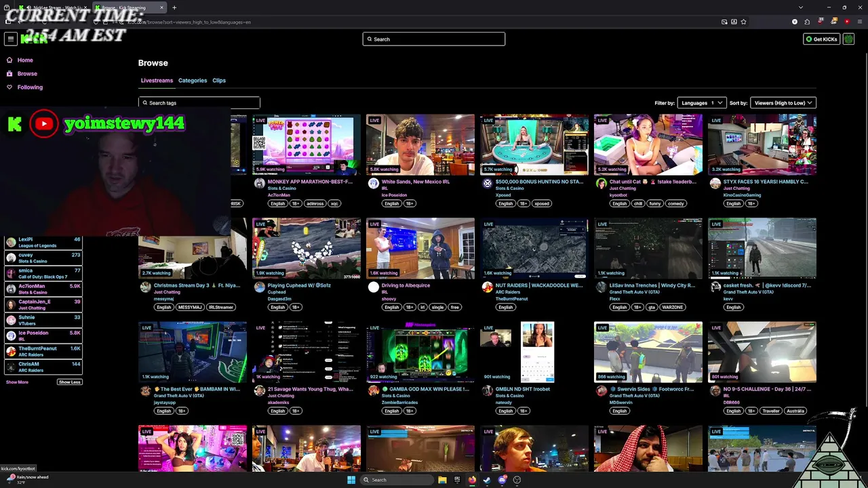Click the Windows taskbar Search box
Viewport: 868px width, 488px height.
coord(396,480)
